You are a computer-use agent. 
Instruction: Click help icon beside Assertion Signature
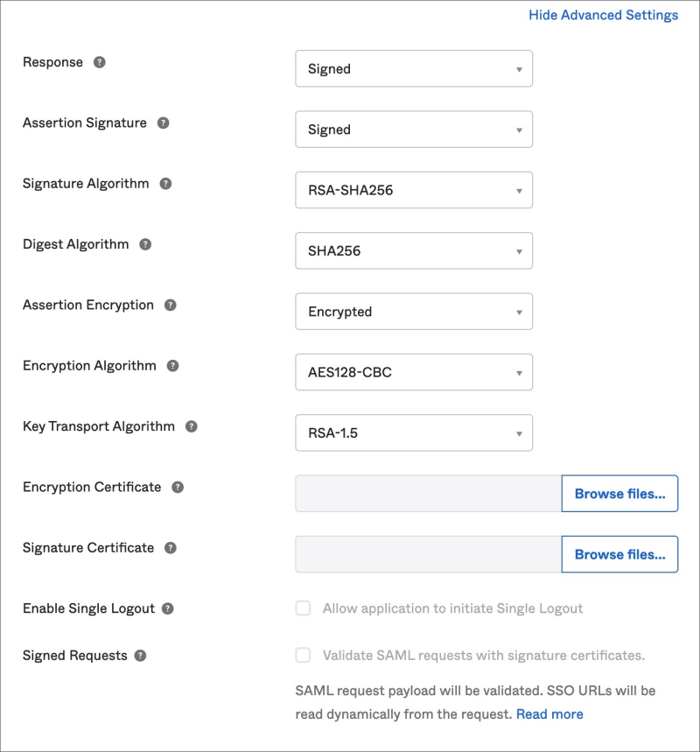tap(163, 123)
